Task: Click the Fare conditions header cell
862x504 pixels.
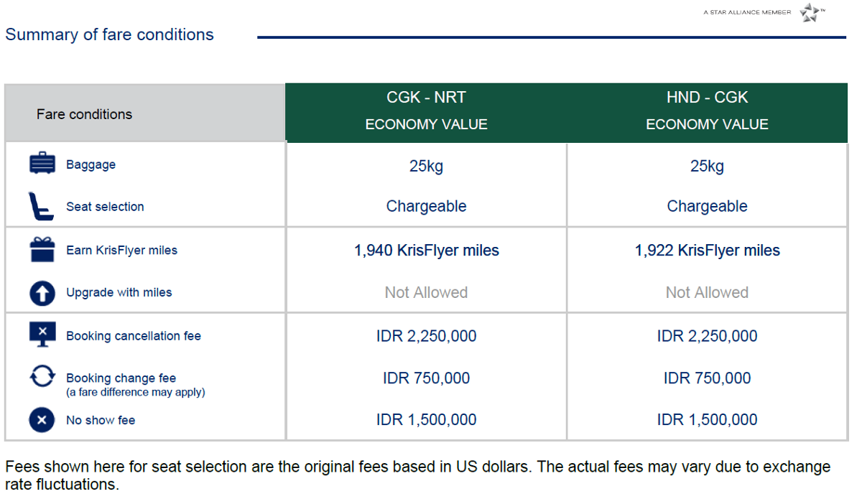Action: pyautogui.click(x=84, y=114)
